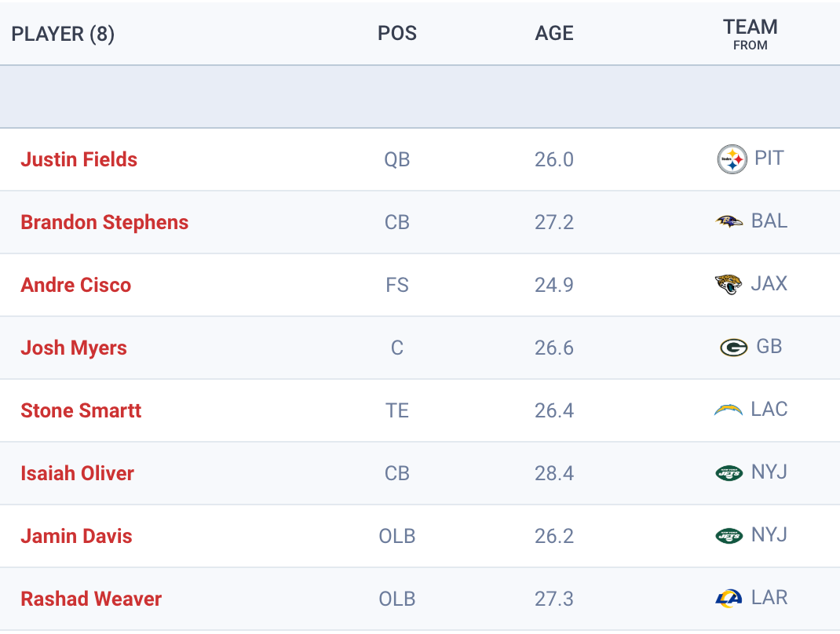840x634 pixels.
Task: Open Justin Fields player page
Action: click(79, 159)
